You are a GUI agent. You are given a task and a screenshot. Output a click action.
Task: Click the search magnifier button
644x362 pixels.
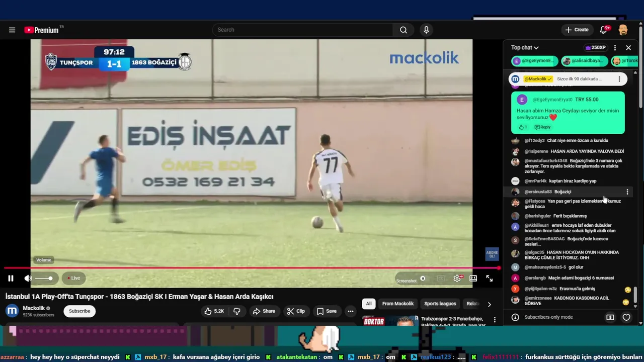tap(404, 30)
